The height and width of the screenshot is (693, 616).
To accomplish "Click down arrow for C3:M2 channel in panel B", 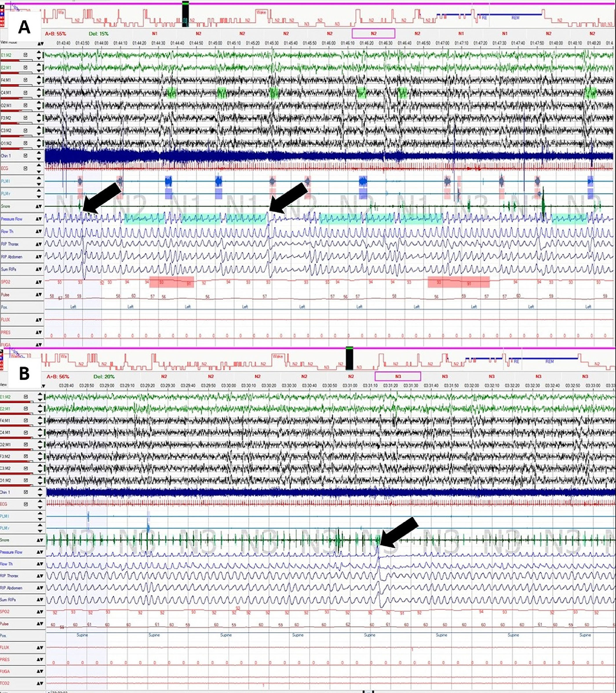I will tap(40, 471).
